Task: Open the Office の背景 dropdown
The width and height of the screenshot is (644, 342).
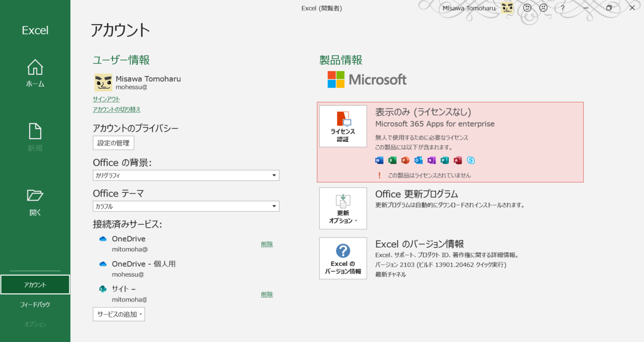Action: [186, 175]
